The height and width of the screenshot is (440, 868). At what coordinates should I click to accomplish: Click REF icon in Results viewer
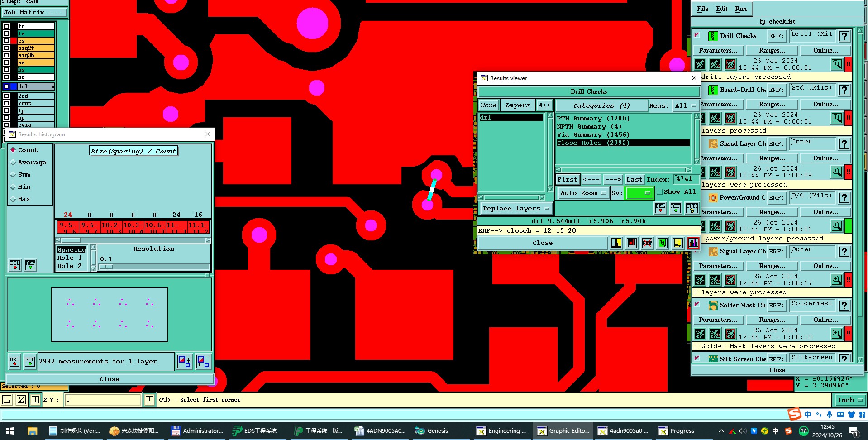coord(676,208)
